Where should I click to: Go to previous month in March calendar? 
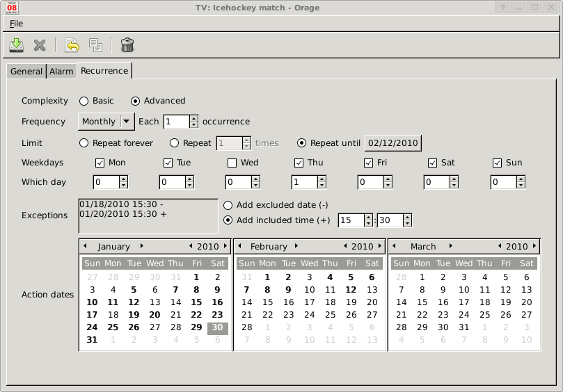(394, 246)
